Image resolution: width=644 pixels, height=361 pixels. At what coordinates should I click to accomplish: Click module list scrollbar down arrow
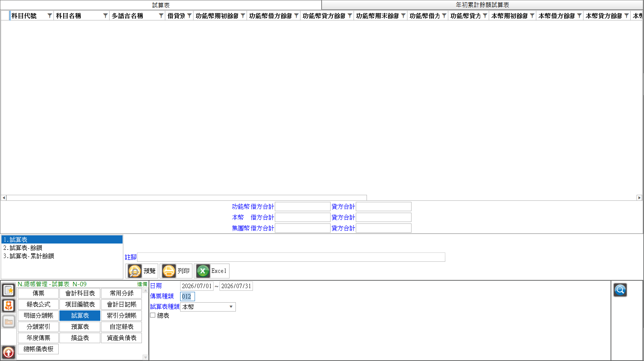[145, 357]
